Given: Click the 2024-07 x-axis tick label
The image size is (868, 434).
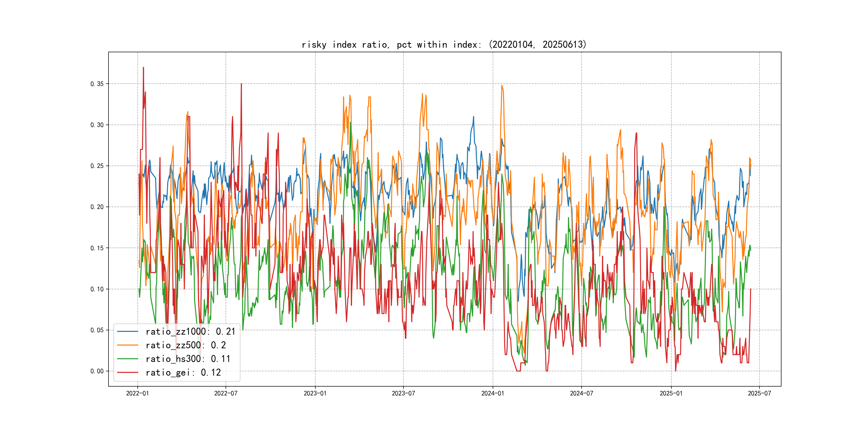Looking at the screenshot, I should point(581,394).
